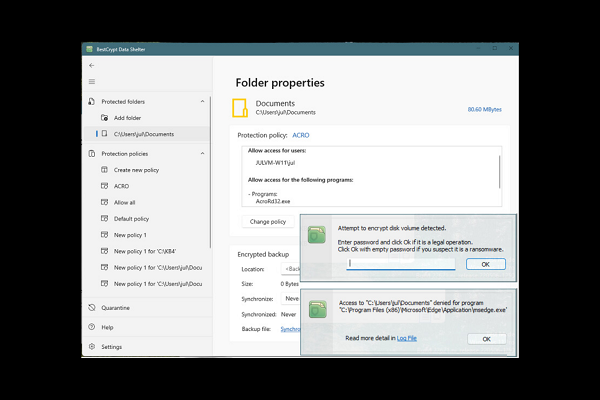This screenshot has height=400, width=600.
Task: Click the Change policy button
Action: pyautogui.click(x=267, y=221)
